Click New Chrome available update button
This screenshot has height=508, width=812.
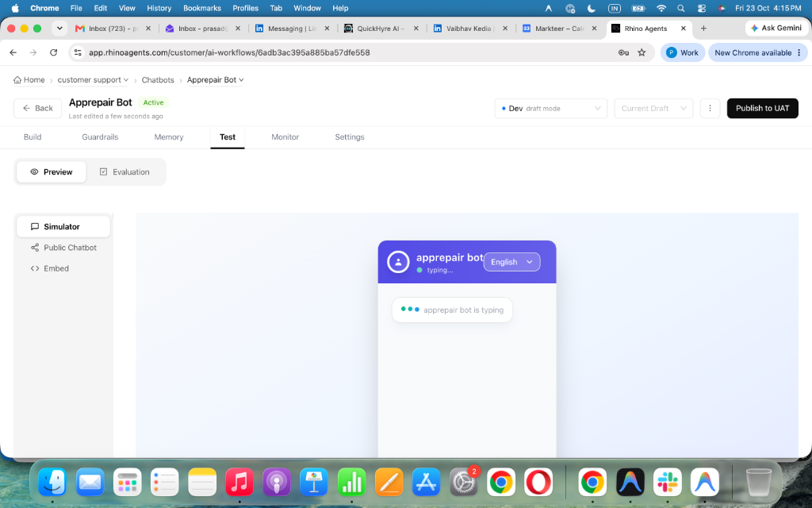[758, 52]
